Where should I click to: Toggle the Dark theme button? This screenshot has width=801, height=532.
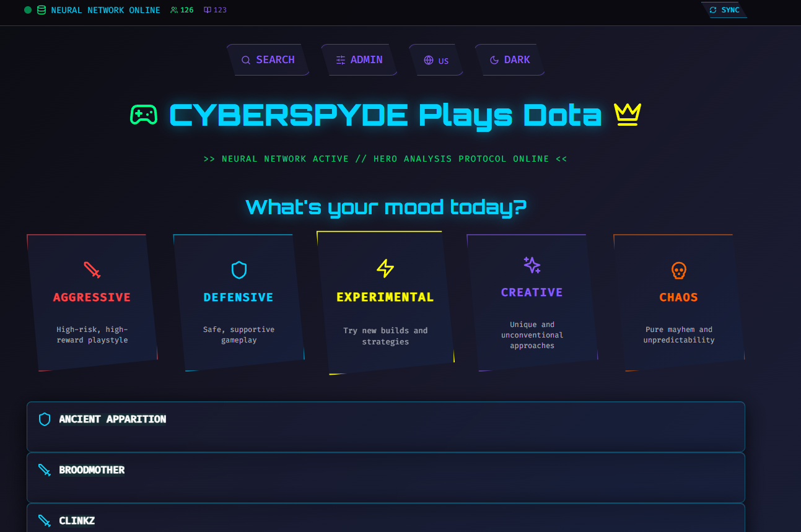coord(510,60)
